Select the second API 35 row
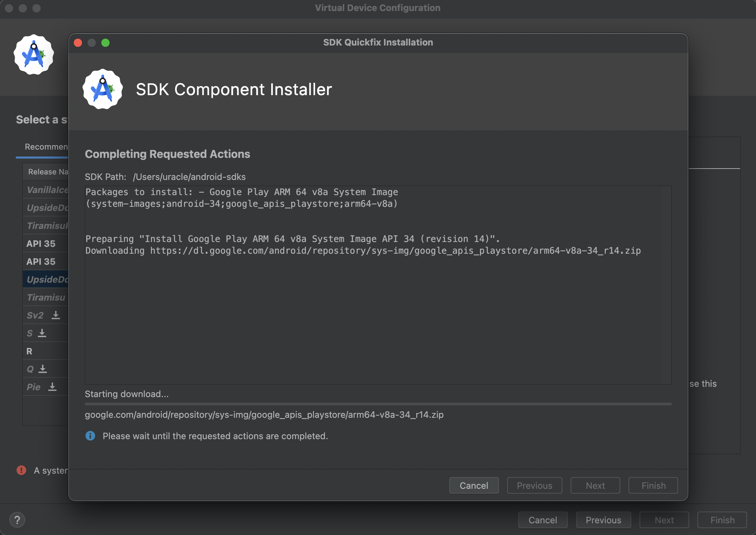Image resolution: width=756 pixels, height=535 pixels. [45, 261]
